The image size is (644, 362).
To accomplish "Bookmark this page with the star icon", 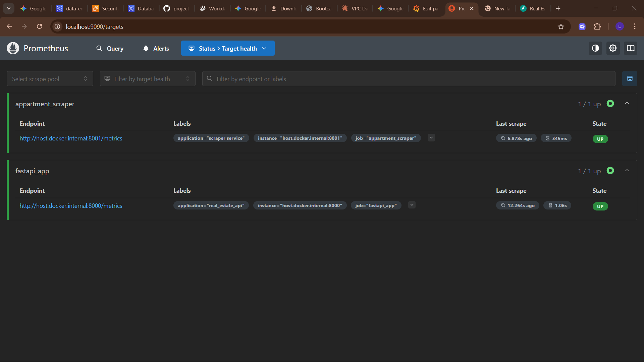I will click(x=561, y=26).
